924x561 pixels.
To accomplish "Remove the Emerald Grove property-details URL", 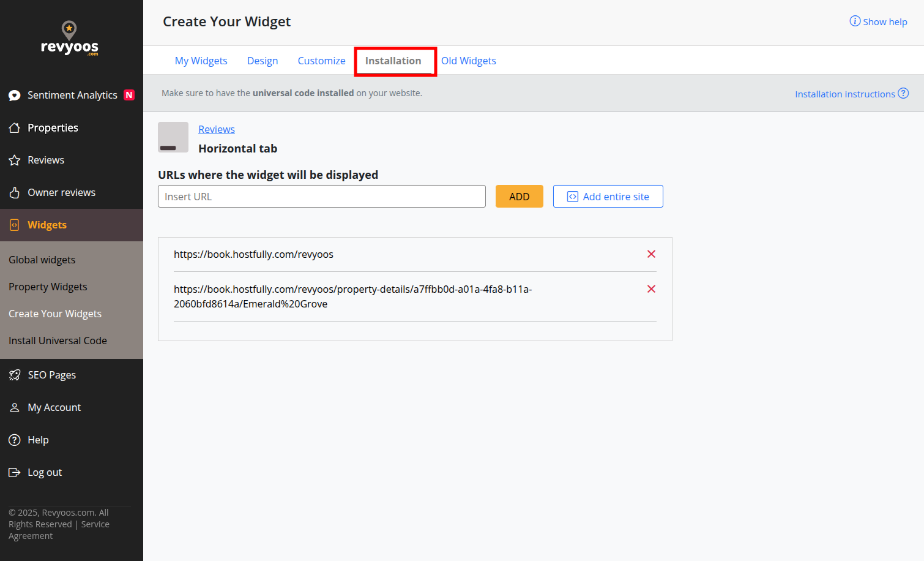I will 651,289.
